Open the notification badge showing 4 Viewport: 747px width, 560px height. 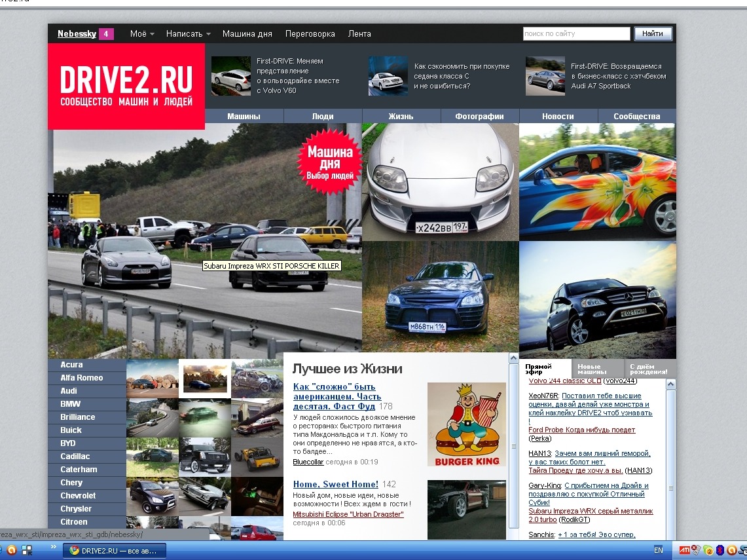click(106, 34)
